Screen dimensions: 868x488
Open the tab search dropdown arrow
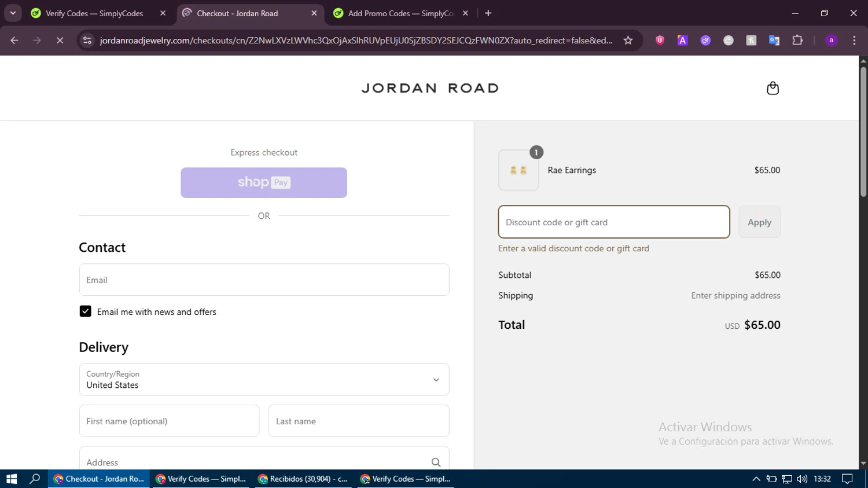coord(13,13)
